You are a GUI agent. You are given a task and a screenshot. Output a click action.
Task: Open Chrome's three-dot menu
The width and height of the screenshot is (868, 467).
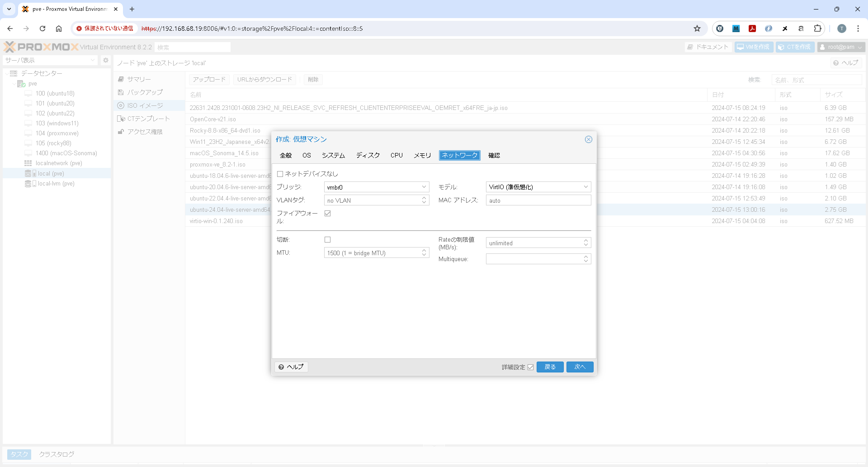click(858, 29)
